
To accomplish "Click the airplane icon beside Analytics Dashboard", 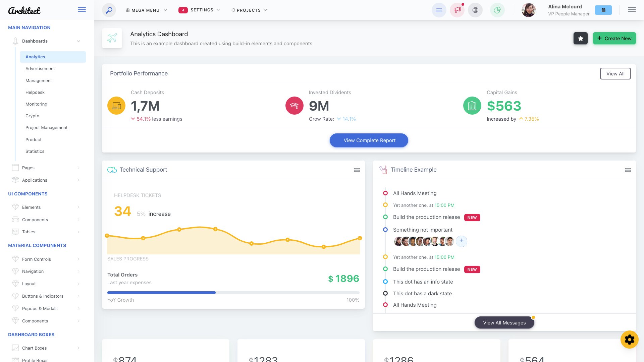I will [112, 38].
